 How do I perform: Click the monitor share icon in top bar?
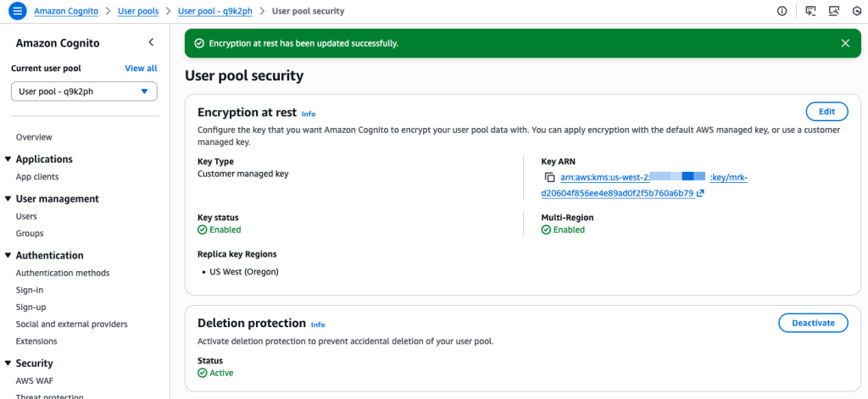pos(834,11)
